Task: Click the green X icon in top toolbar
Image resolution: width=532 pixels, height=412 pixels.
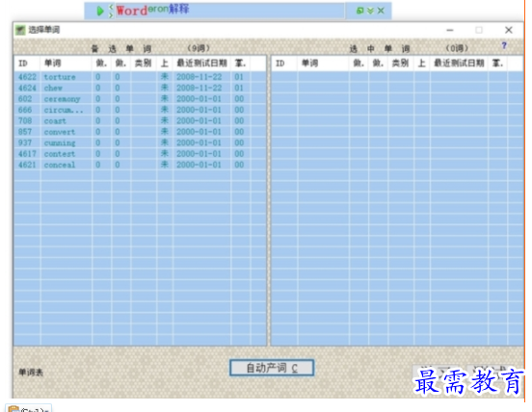Action: tap(381, 11)
